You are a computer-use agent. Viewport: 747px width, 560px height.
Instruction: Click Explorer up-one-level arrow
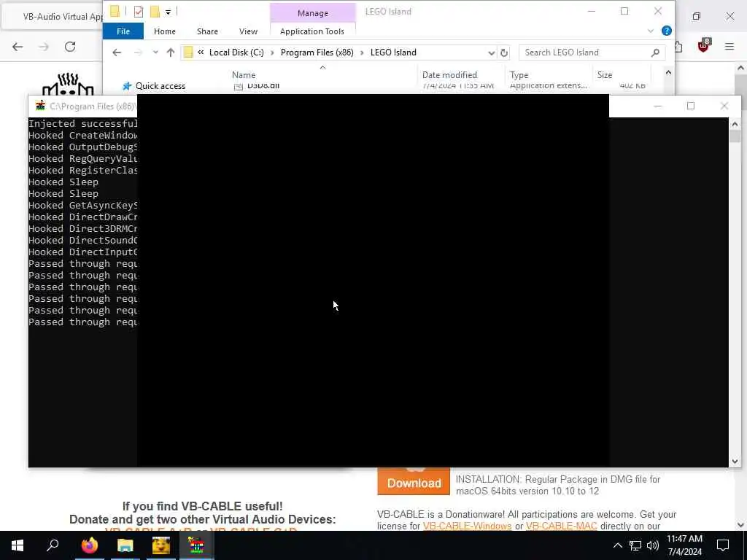click(171, 52)
